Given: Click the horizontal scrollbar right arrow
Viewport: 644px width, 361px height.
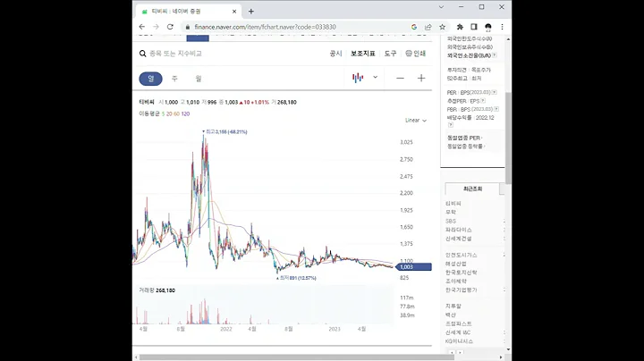Looking at the screenshot, I should coord(501,357).
